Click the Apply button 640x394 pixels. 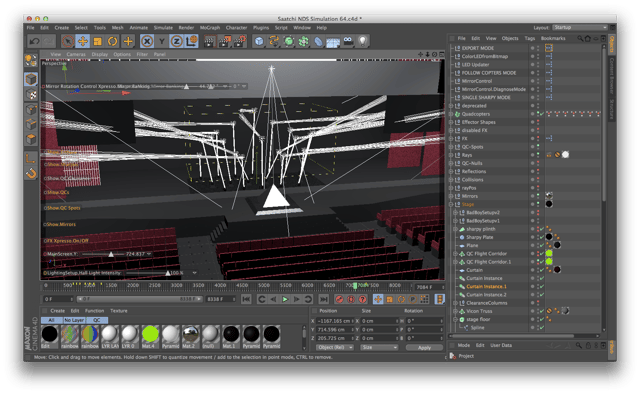coord(424,347)
